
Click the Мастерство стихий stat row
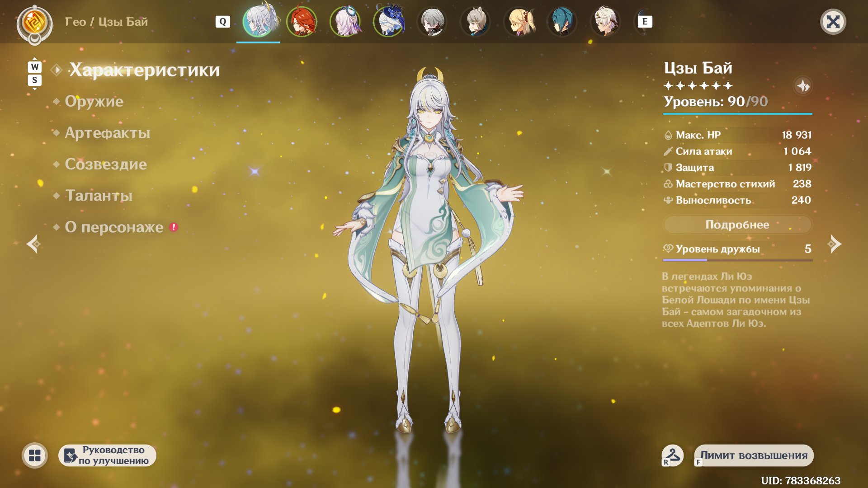click(738, 184)
